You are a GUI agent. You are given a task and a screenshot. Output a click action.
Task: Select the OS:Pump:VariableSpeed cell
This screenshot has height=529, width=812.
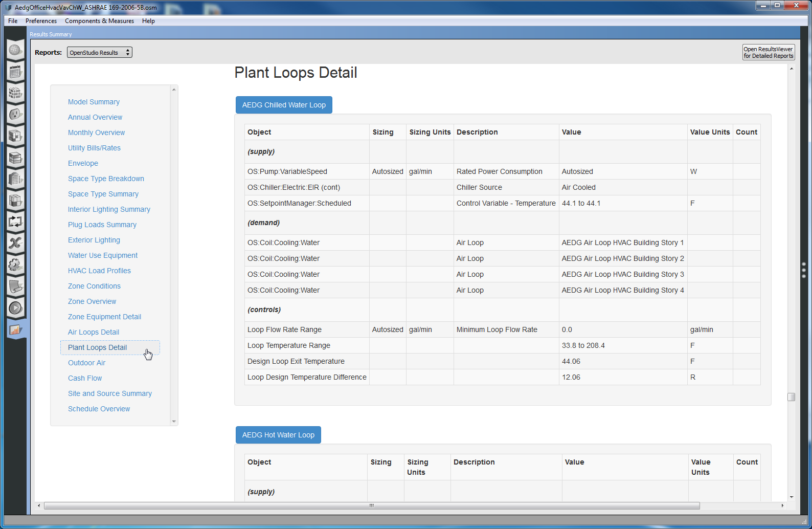(x=307, y=171)
